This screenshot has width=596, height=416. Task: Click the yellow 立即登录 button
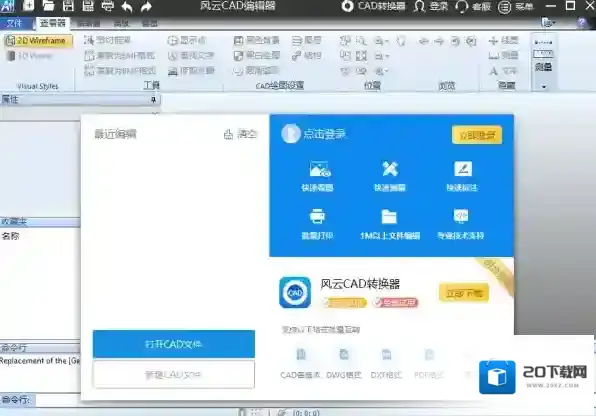click(477, 135)
